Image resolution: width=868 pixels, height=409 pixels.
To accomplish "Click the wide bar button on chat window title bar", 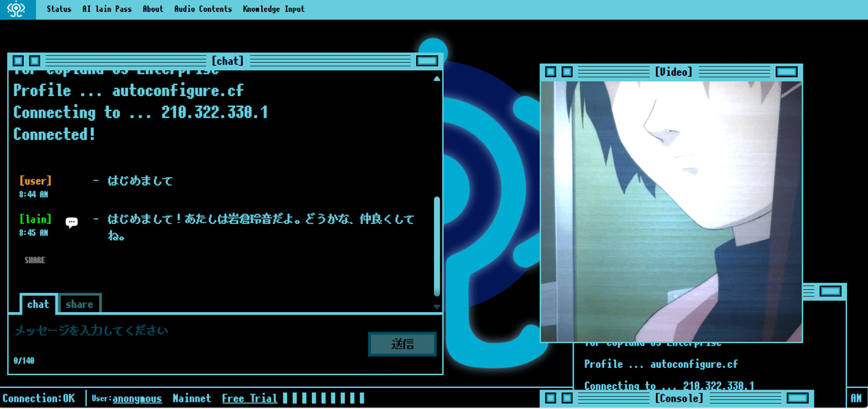I will [x=427, y=61].
